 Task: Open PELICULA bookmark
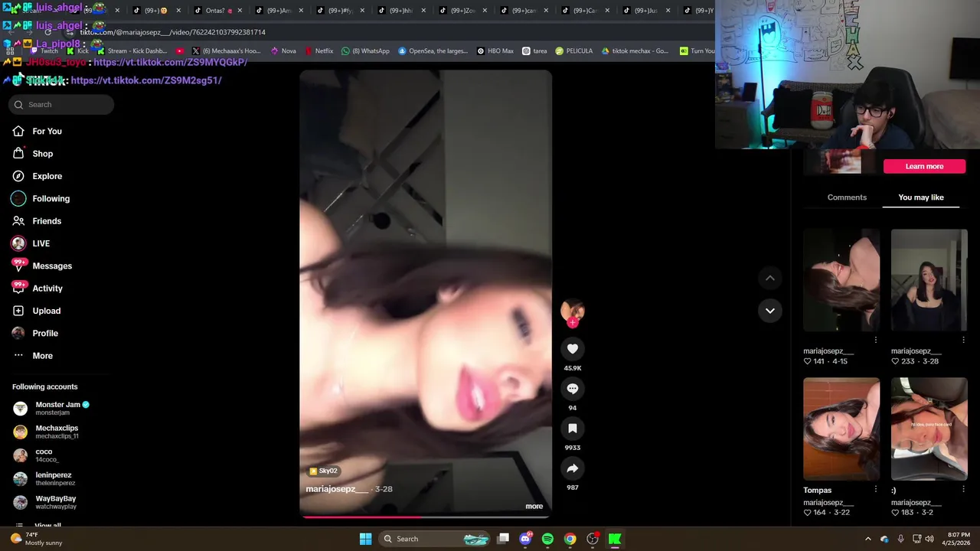pyautogui.click(x=574, y=51)
